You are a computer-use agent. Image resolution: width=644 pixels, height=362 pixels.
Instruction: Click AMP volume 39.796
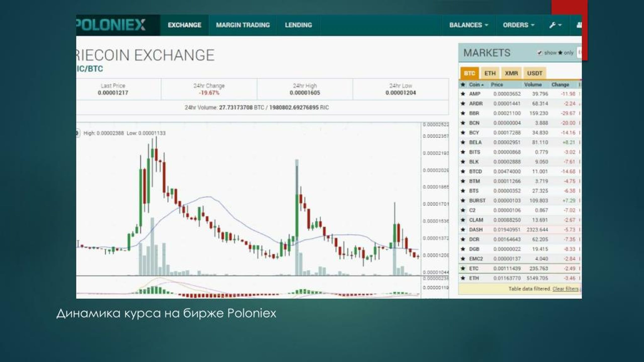point(540,94)
